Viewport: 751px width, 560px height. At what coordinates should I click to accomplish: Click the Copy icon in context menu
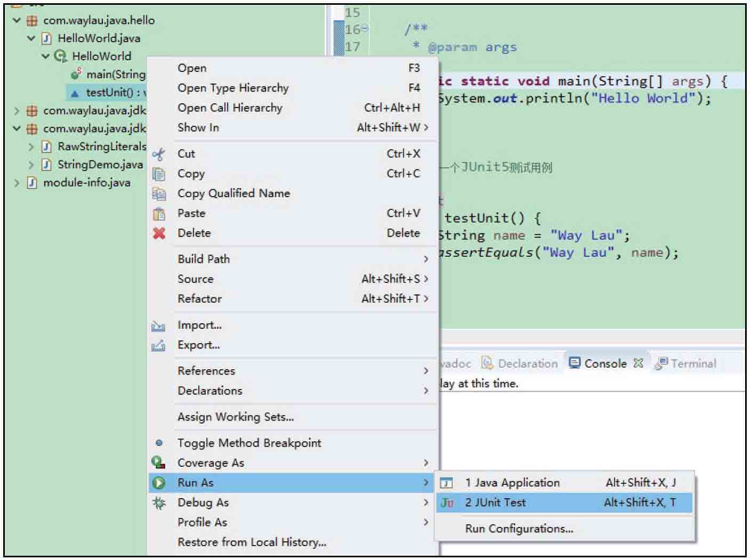pos(159,174)
